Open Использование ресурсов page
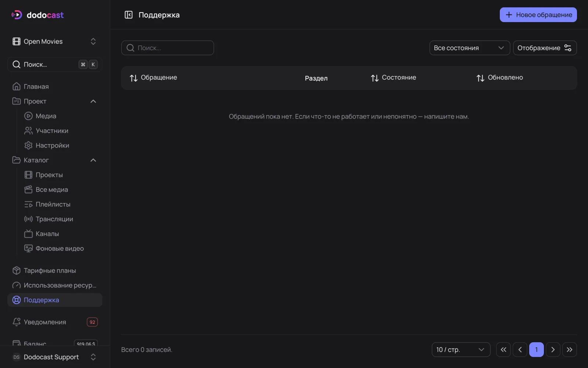The image size is (588, 368). [x=55, y=285]
